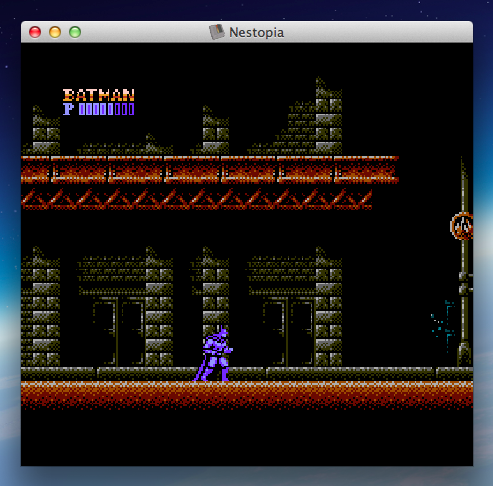Click the round bat-symbol sign on the lamppost
The height and width of the screenshot is (486, 493).
click(462, 226)
